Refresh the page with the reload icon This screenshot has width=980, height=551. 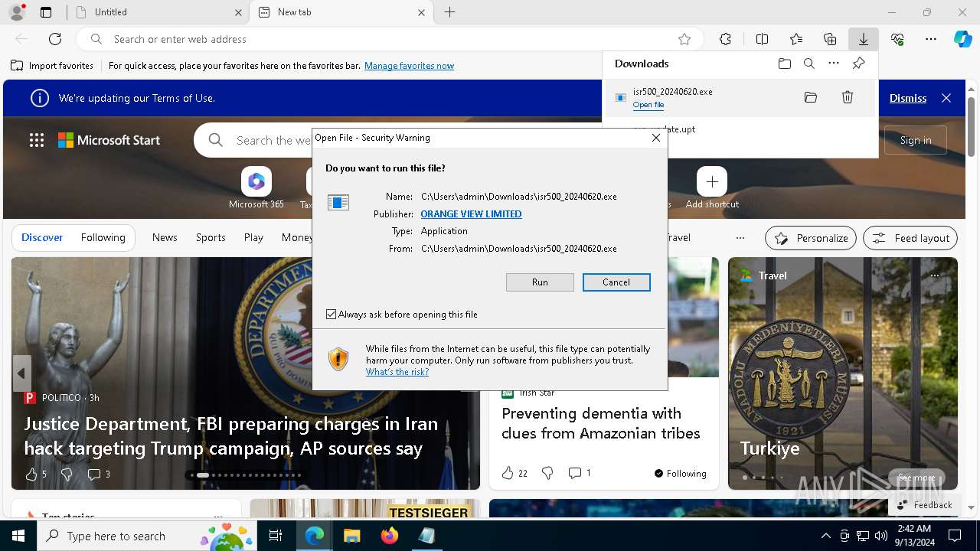click(x=55, y=39)
